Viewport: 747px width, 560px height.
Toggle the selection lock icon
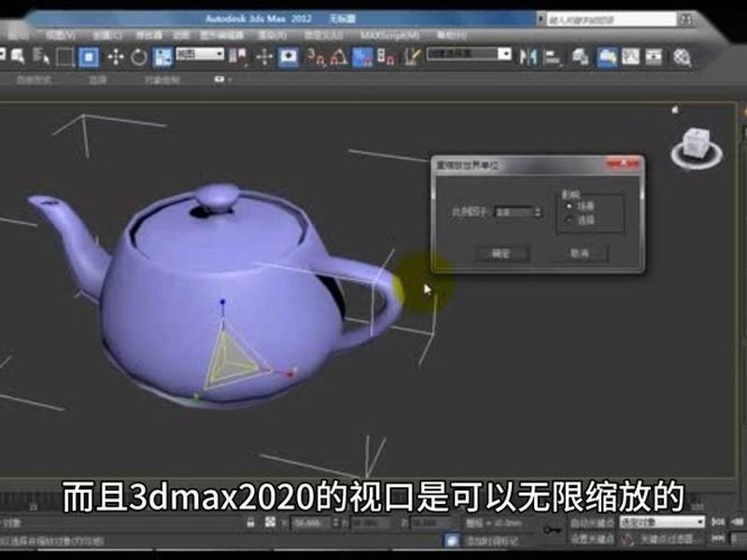[x=250, y=523]
